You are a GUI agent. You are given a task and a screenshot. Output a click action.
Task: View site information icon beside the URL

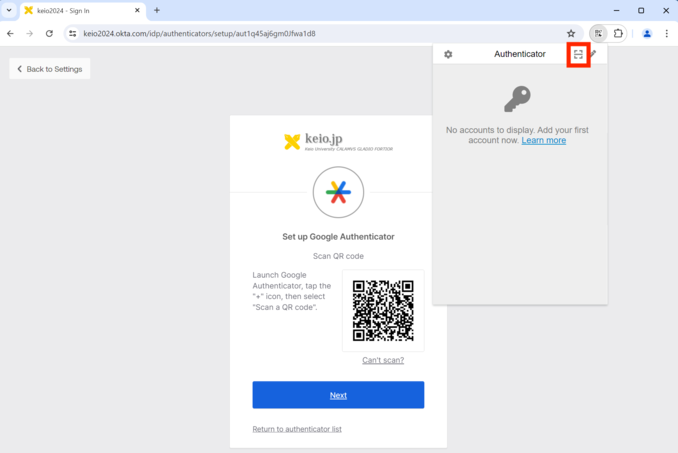tap(72, 33)
